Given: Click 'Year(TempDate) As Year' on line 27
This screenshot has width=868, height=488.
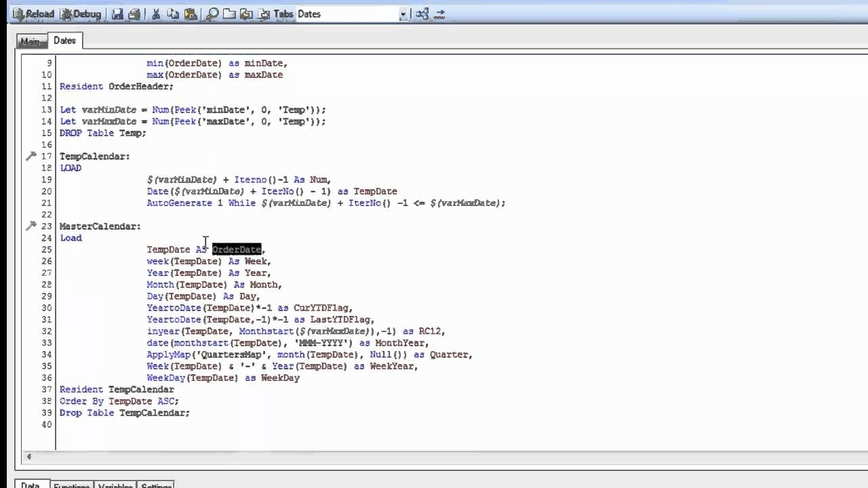Looking at the screenshot, I should tap(209, 273).
